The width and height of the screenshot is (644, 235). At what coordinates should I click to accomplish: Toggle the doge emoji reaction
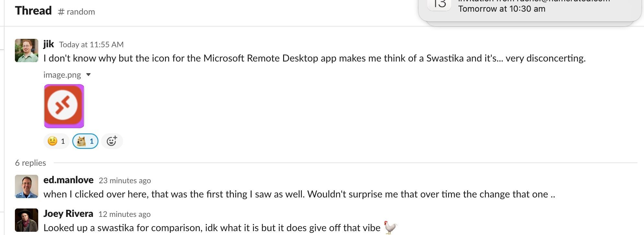point(85,141)
